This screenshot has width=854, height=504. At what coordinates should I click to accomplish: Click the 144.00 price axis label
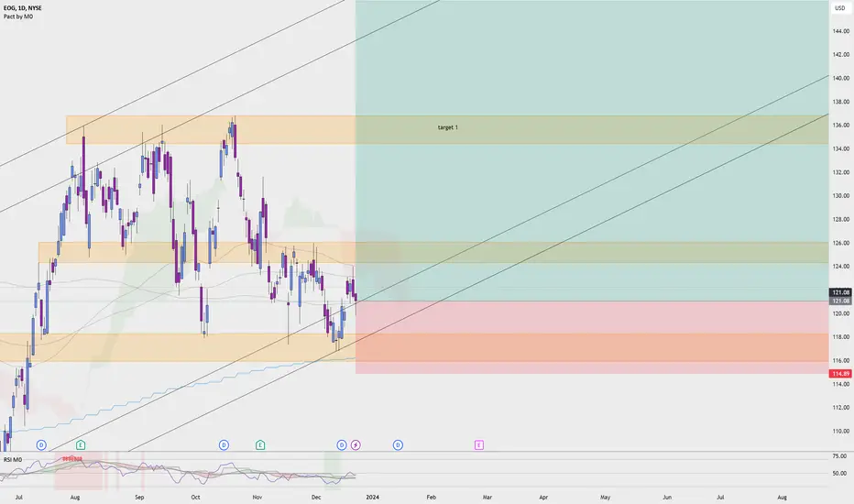(841, 31)
